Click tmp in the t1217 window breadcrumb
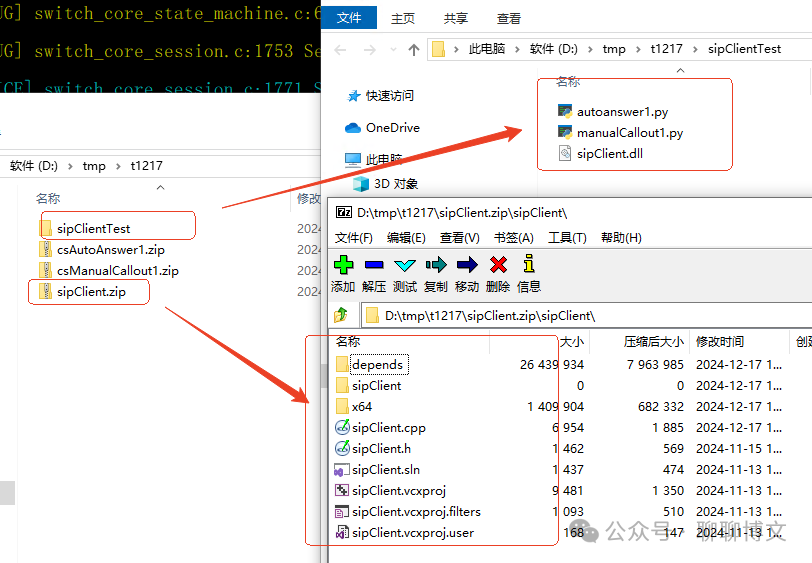This screenshot has width=812, height=563. [94, 166]
